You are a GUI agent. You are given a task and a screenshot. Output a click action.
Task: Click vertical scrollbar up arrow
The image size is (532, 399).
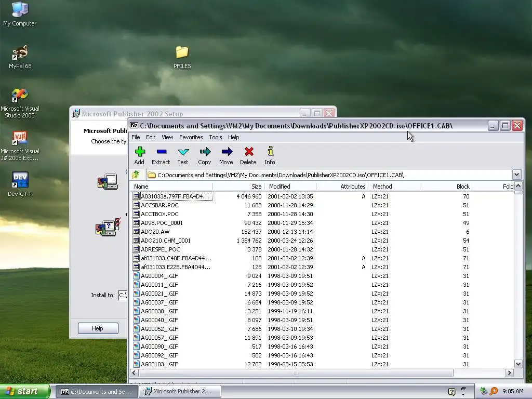pos(518,186)
